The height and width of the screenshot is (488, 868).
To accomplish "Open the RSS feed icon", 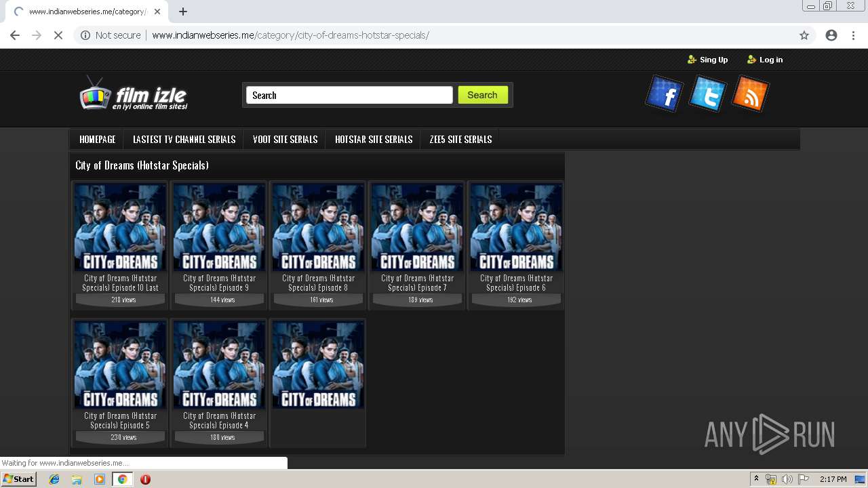I will click(x=751, y=94).
